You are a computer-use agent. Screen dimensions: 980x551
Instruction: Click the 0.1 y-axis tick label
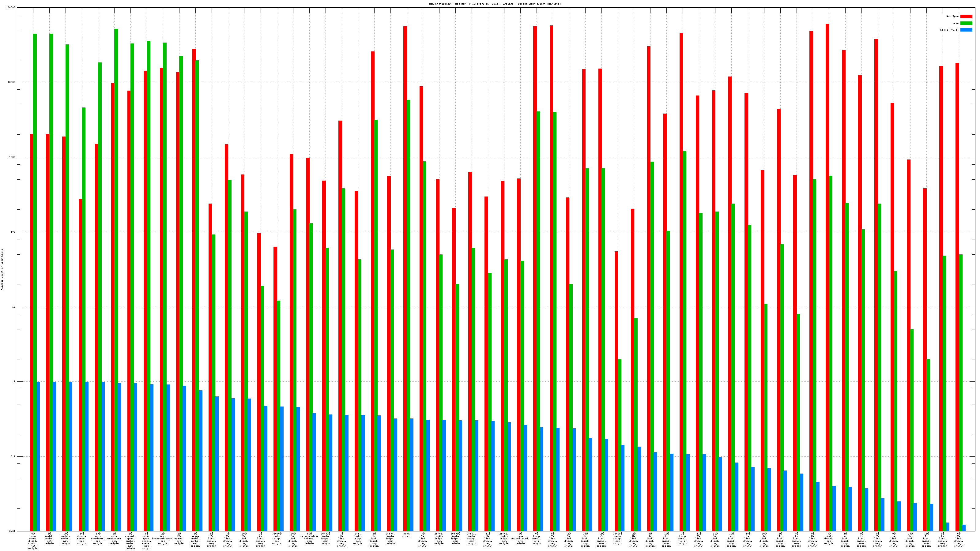[13, 456]
